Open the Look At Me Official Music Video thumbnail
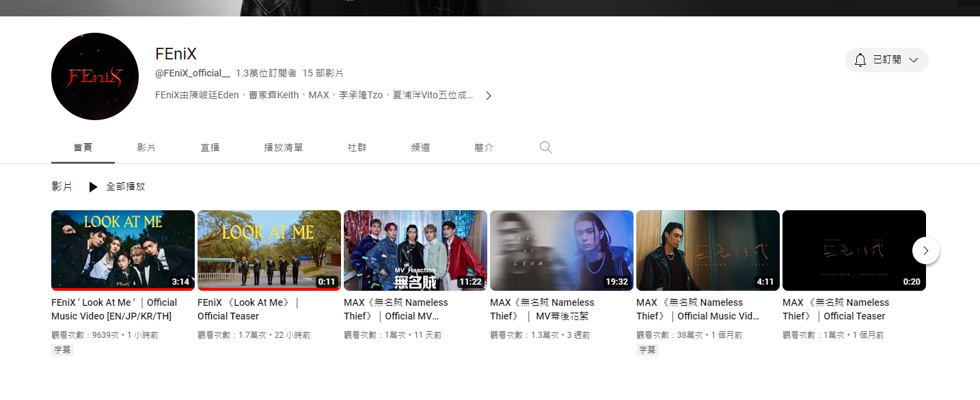Viewport: 980px width, 400px height. (x=123, y=251)
